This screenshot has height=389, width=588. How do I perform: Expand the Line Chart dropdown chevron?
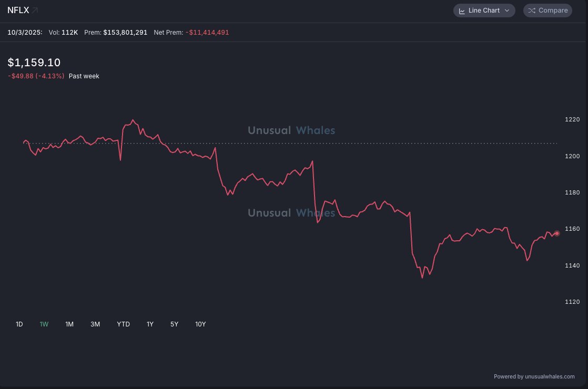(x=507, y=11)
